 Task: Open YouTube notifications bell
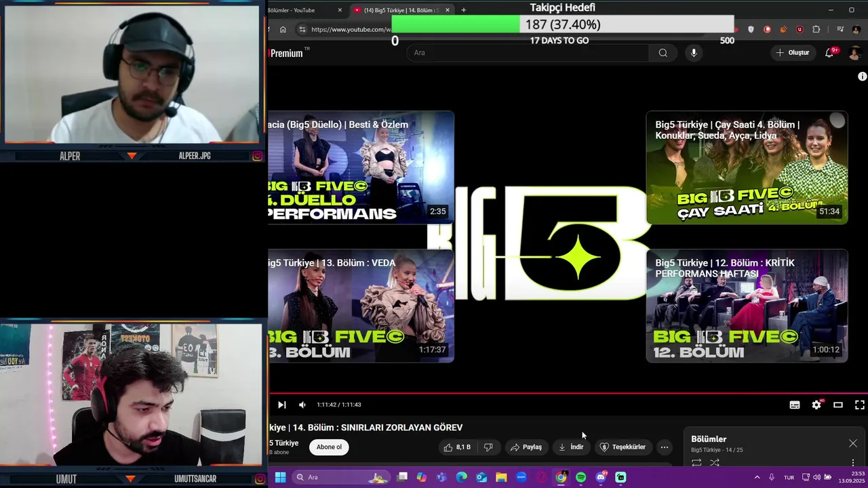coord(829,53)
